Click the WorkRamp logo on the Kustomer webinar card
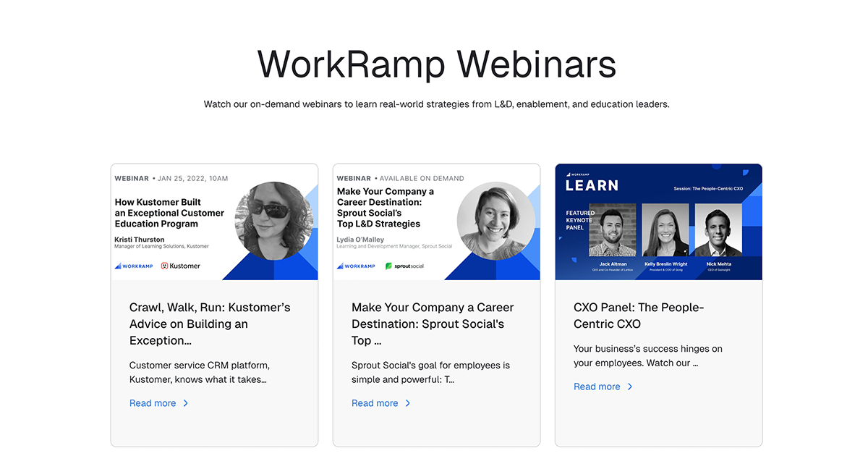The height and width of the screenshot is (456, 868). coord(135,266)
